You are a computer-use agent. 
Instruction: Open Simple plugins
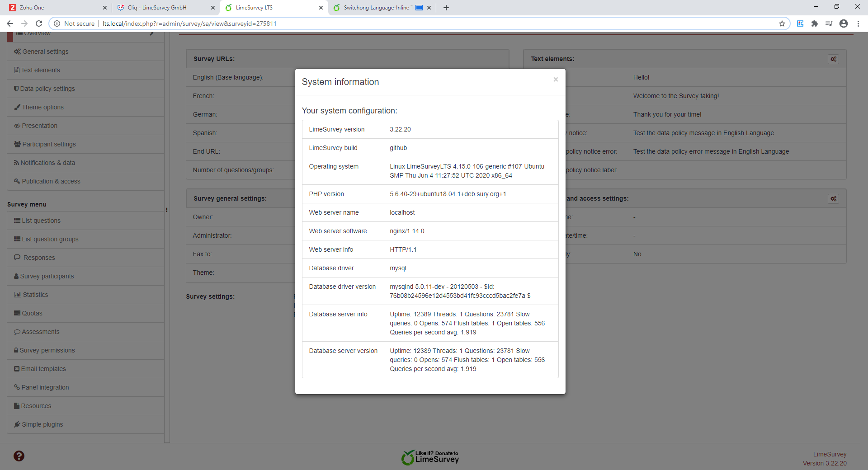85,424
